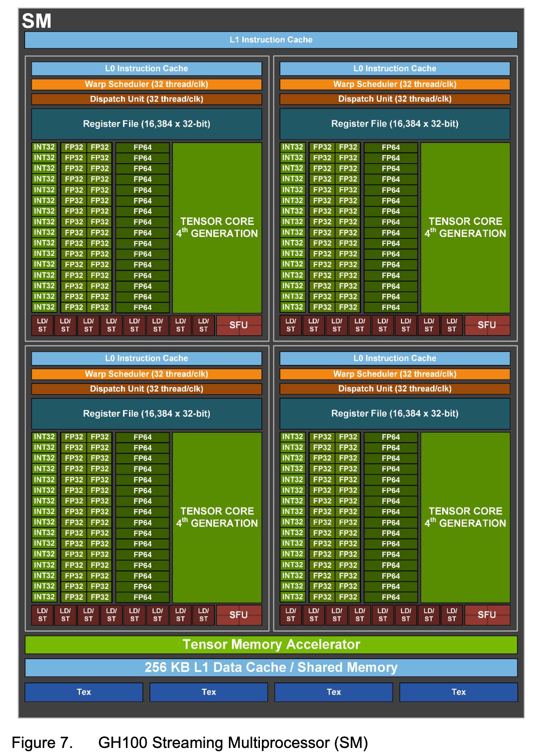This screenshot has height=756, width=538.
Task: Click first LD/ST unit in upper-left partition
Action: pyautogui.click(x=43, y=325)
